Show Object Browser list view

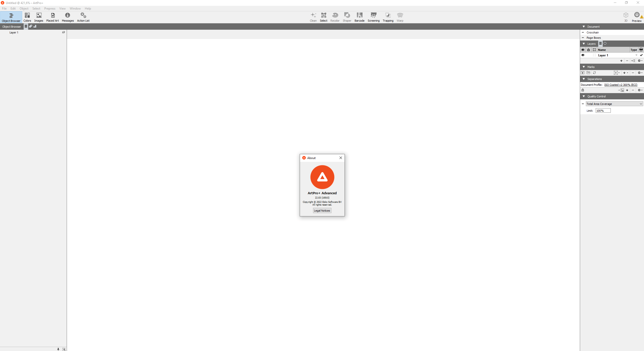coord(26,26)
